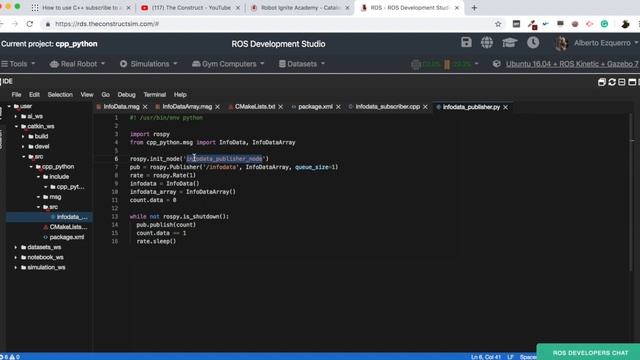Expand the build folder
Screen dimensions: 640x360
(x=23, y=136)
